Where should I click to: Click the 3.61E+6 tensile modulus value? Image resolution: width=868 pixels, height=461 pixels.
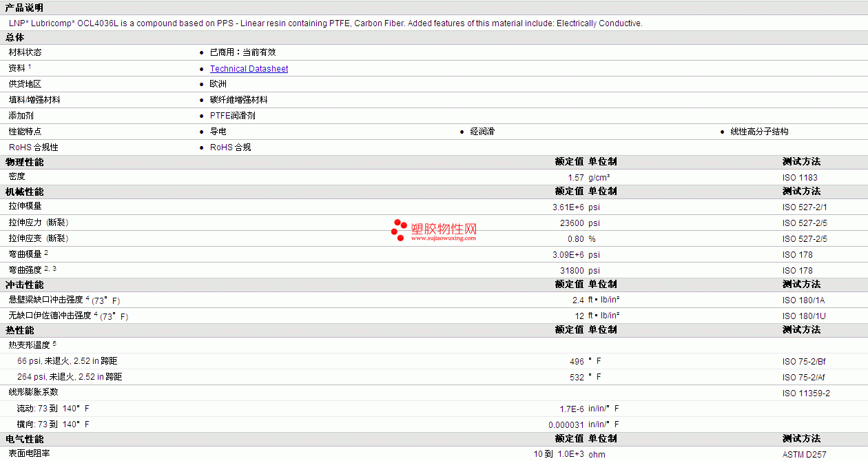tap(568, 207)
